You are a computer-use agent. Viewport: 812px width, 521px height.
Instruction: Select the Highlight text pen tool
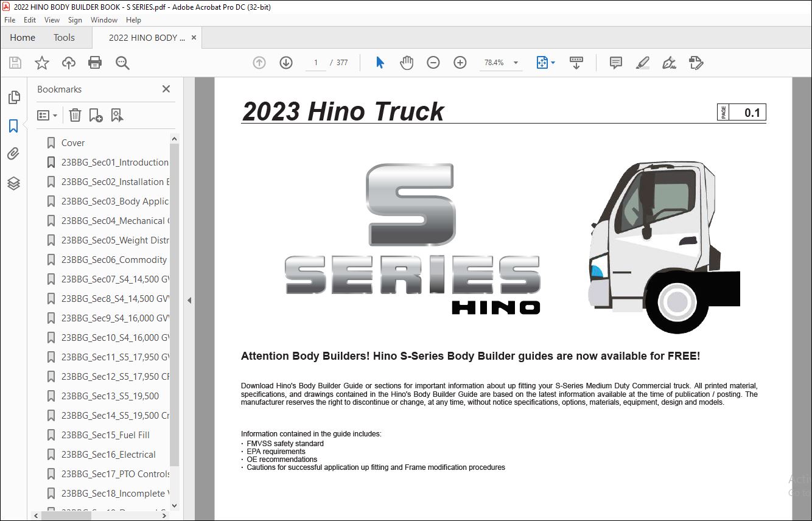pyautogui.click(x=642, y=63)
